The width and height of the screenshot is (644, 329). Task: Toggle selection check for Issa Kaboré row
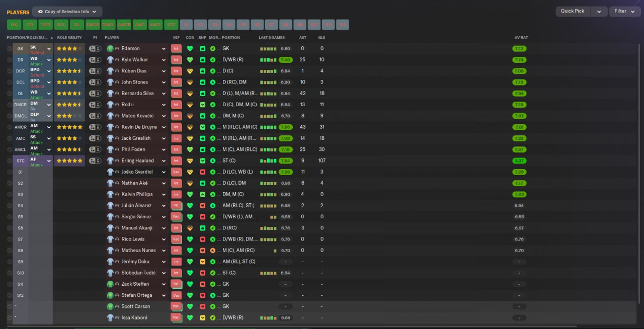coord(10,318)
